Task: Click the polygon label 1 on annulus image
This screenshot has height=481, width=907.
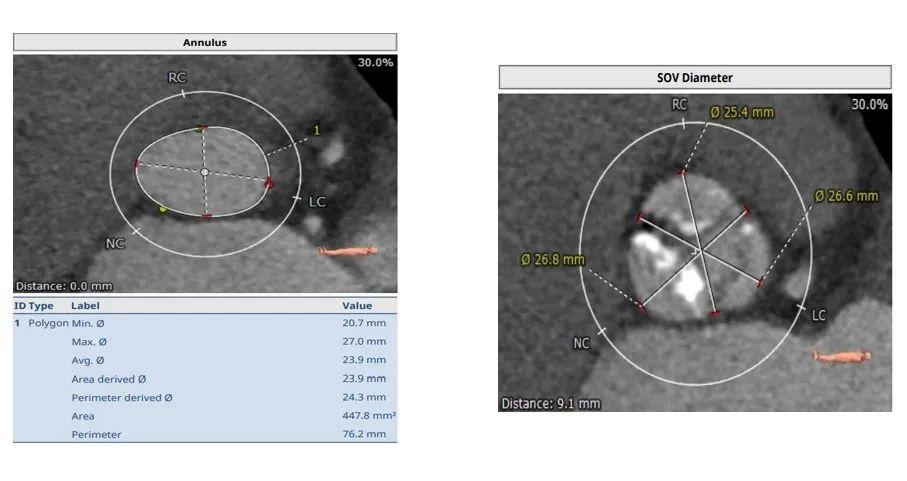Action: 317,130
